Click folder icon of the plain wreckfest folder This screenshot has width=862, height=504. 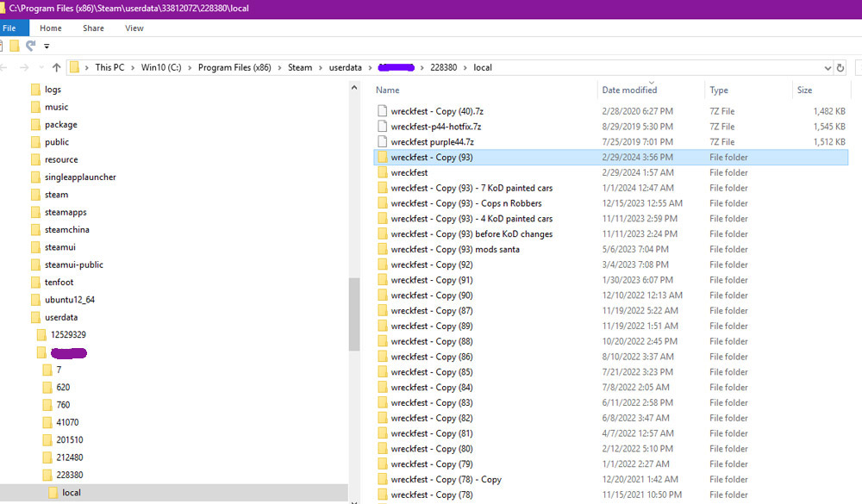coord(382,172)
